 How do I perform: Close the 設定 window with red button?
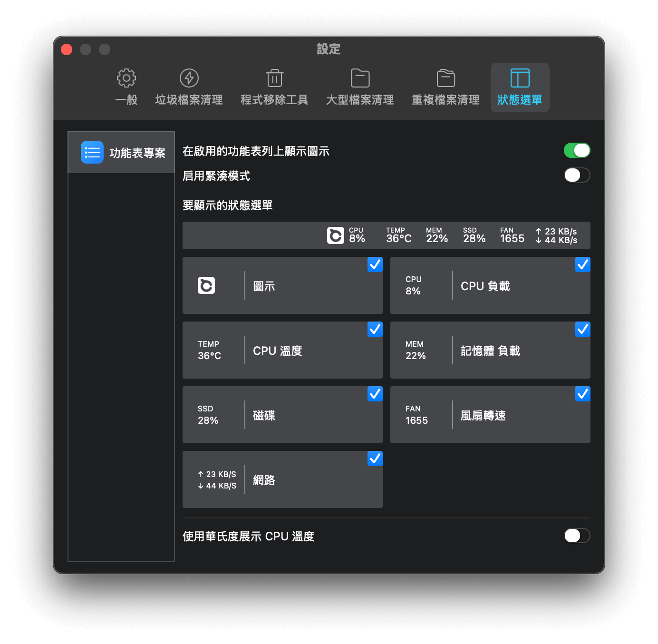67,49
